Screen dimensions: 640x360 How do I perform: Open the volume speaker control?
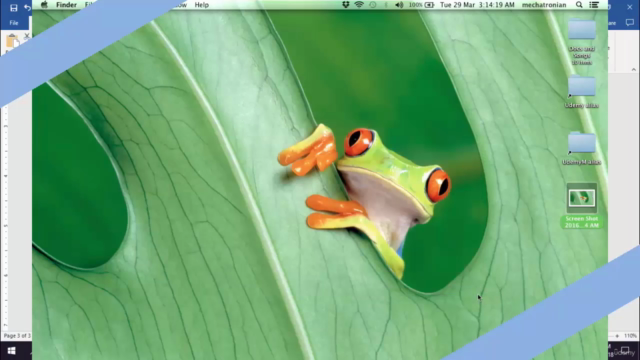(399, 5)
